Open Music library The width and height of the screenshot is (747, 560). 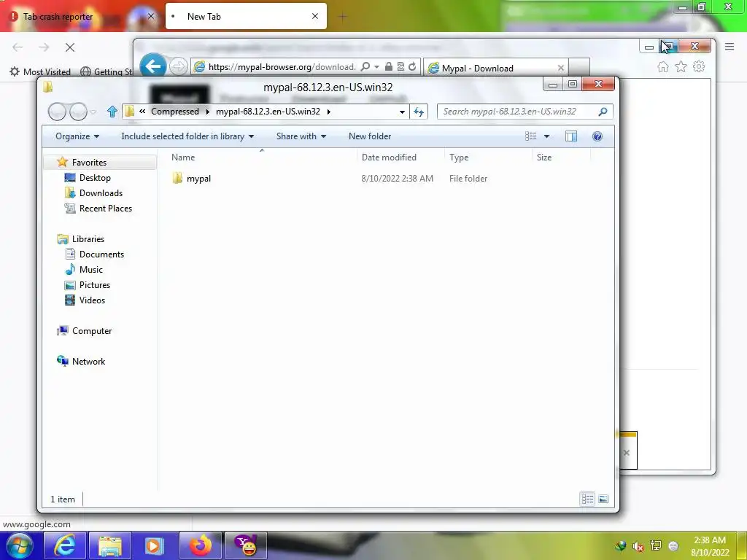[x=90, y=270]
